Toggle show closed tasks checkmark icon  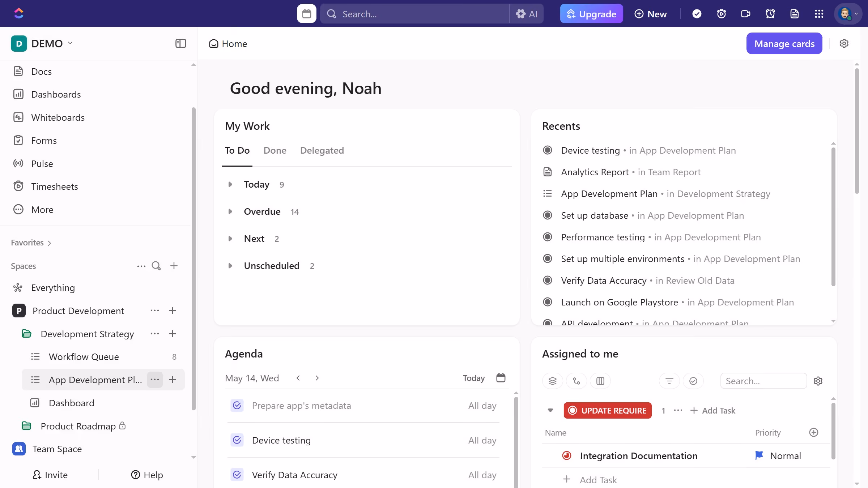(x=693, y=381)
